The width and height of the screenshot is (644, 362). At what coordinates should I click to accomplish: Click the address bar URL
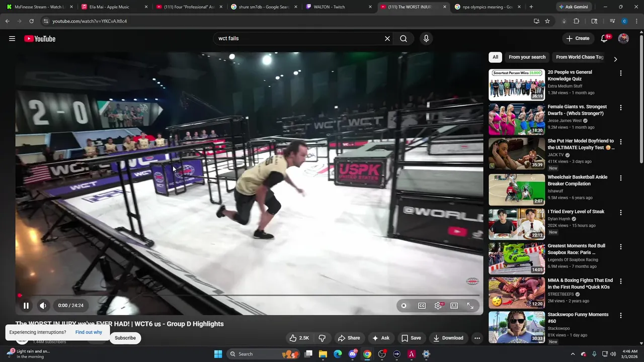(x=90, y=21)
